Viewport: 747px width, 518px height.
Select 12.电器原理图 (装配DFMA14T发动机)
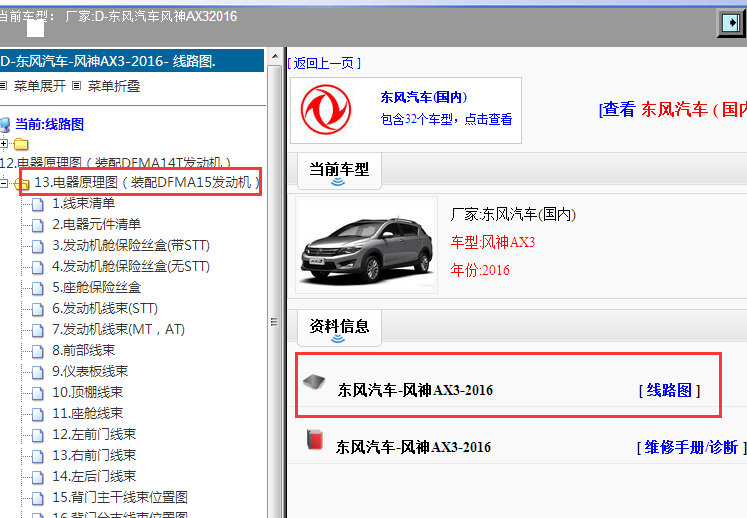[115, 163]
